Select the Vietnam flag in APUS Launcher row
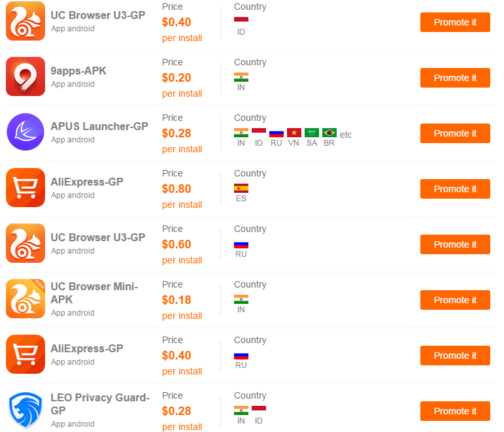Image resolution: width=504 pixels, height=432 pixels. 294,133
